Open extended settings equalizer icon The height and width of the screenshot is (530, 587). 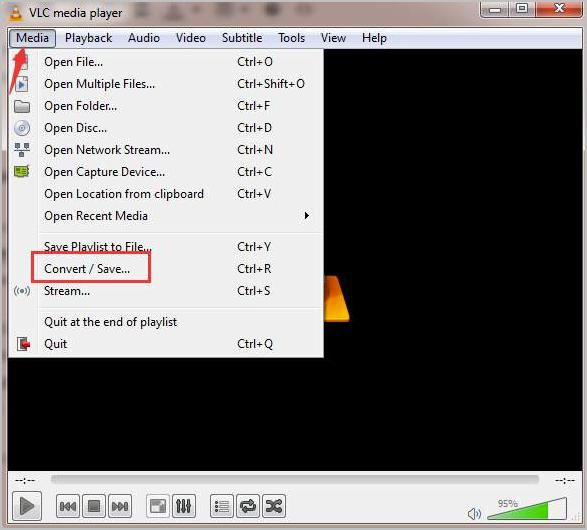click(183, 506)
